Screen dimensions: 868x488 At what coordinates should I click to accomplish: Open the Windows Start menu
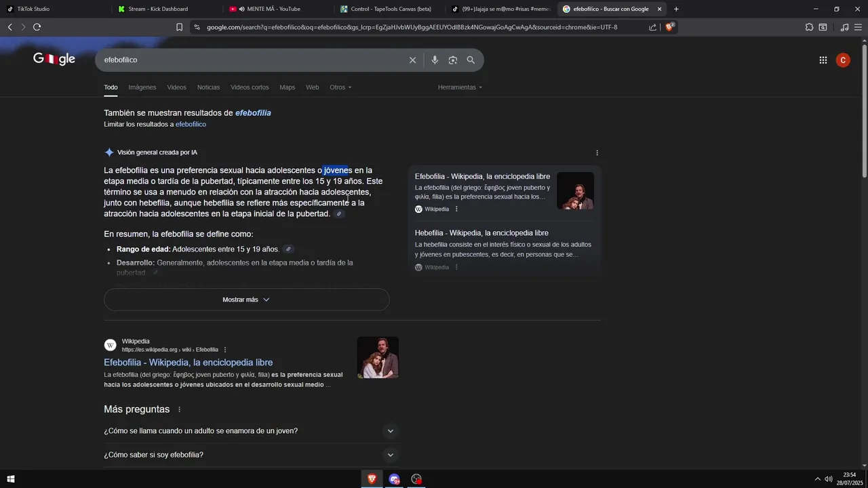point(10,479)
